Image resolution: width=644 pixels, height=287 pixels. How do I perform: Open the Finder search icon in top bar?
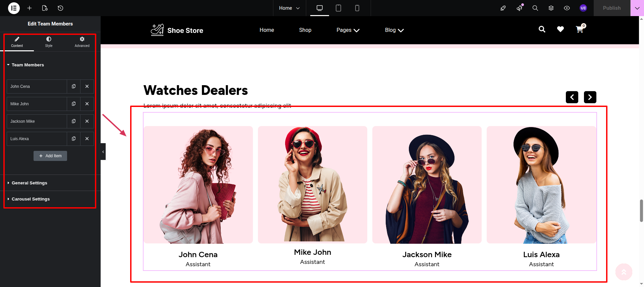coord(535,8)
